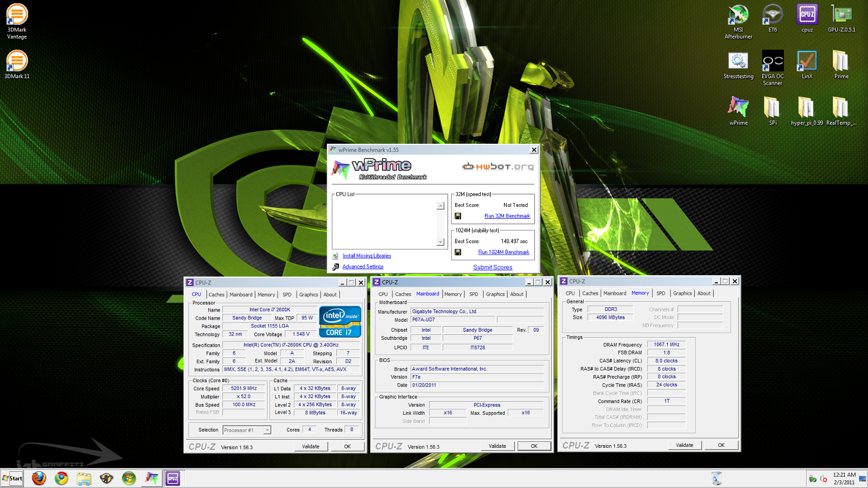Image resolution: width=868 pixels, height=488 pixels.
Task: Open the SPi folder on the desktop
Action: tap(773, 111)
